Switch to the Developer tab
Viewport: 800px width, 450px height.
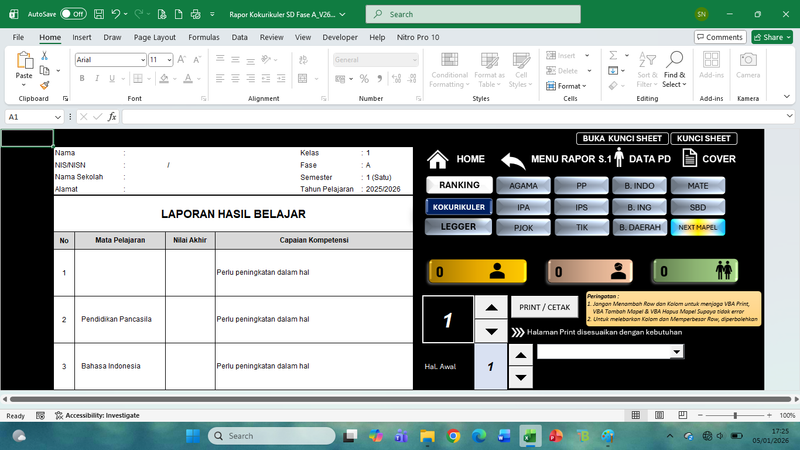[339, 37]
